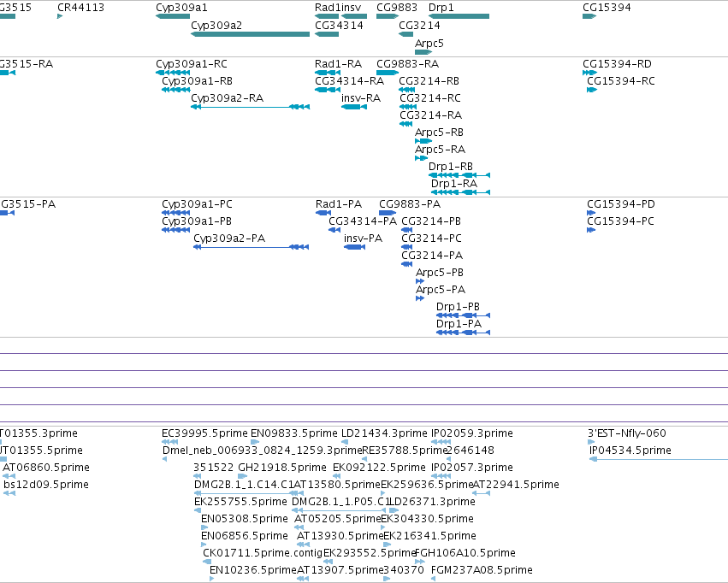This screenshot has height=583, width=728.
Task: Select the CG3214 gene label
Action: coord(419,26)
